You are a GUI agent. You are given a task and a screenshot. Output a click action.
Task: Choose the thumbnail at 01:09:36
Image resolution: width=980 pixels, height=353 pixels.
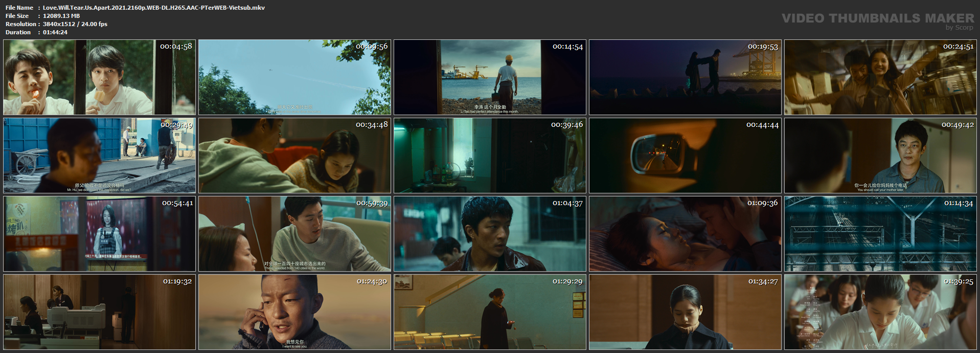coord(685,234)
